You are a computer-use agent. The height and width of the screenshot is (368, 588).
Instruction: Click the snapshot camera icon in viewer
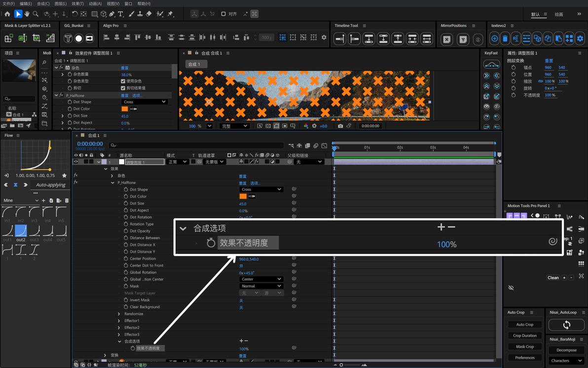coord(340,126)
